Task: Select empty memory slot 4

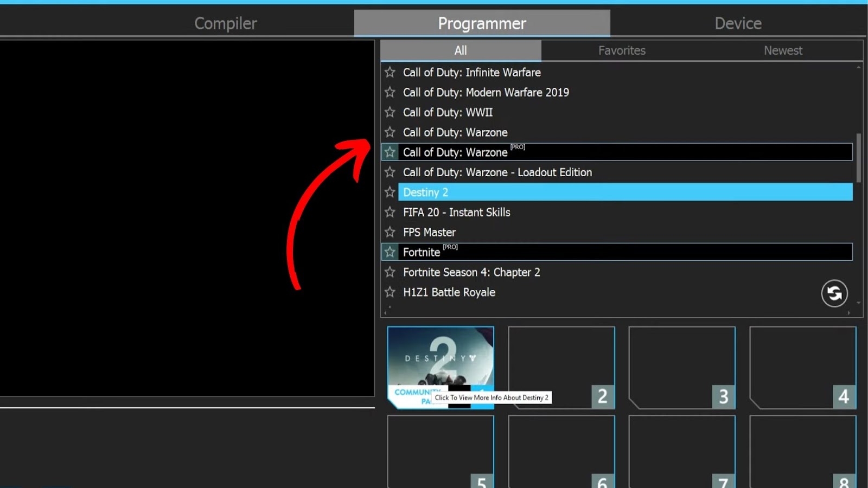Action: coord(803,367)
